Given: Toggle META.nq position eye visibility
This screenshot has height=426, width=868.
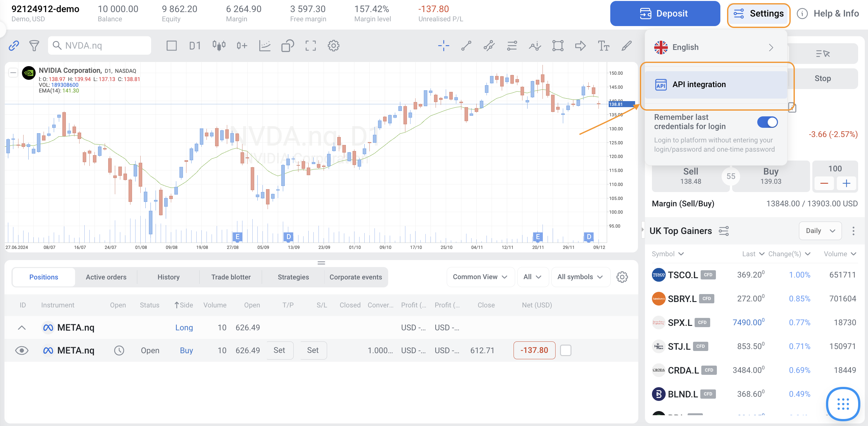Looking at the screenshot, I should [x=22, y=350].
